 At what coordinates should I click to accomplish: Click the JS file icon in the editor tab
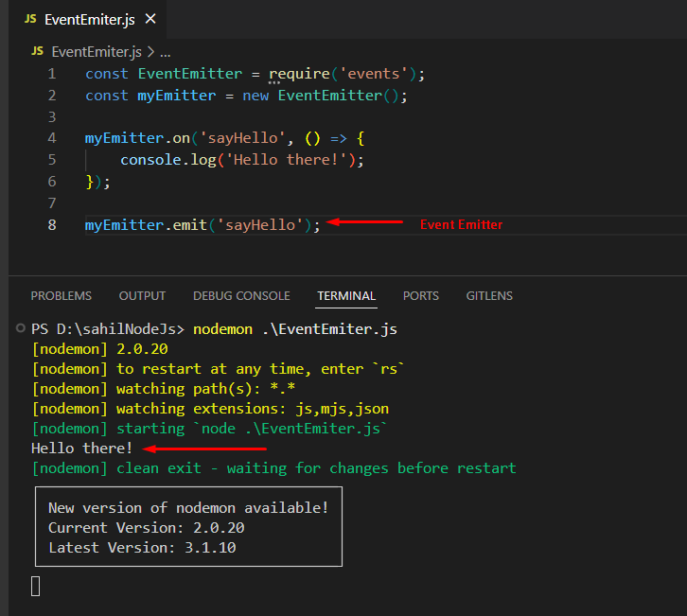pos(30,19)
